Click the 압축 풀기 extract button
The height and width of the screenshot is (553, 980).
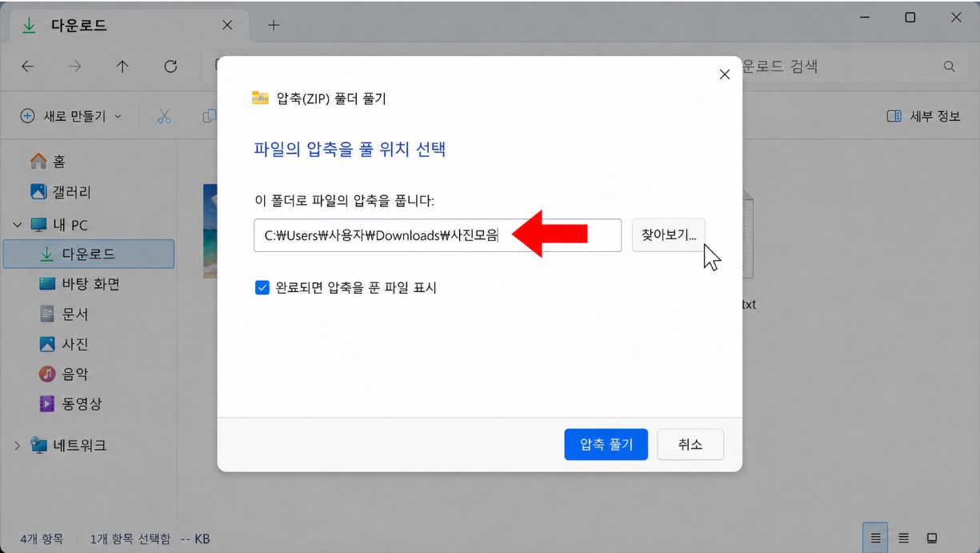tap(606, 444)
